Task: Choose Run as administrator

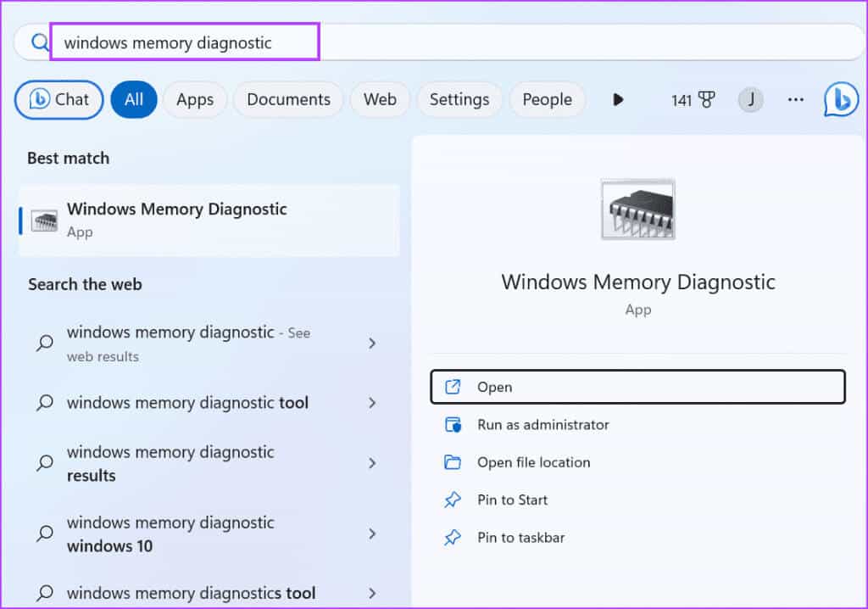Action: pyautogui.click(x=637, y=424)
